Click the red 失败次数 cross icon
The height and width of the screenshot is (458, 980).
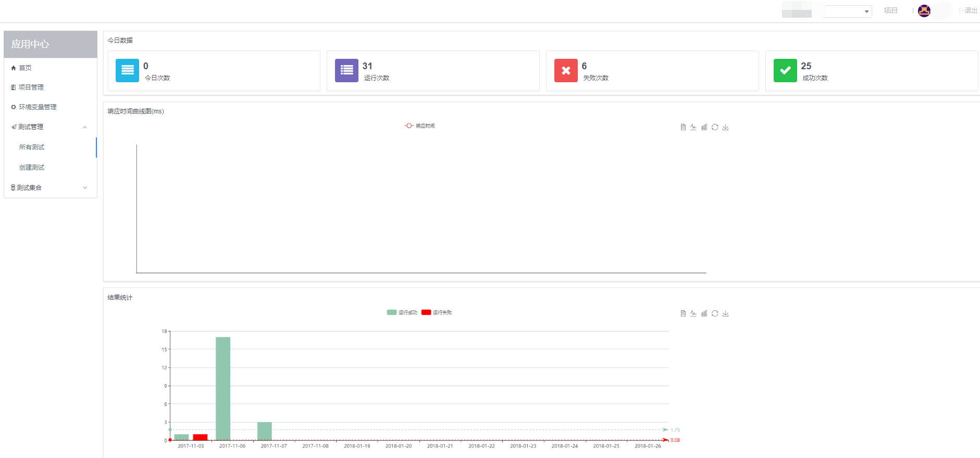[566, 70]
